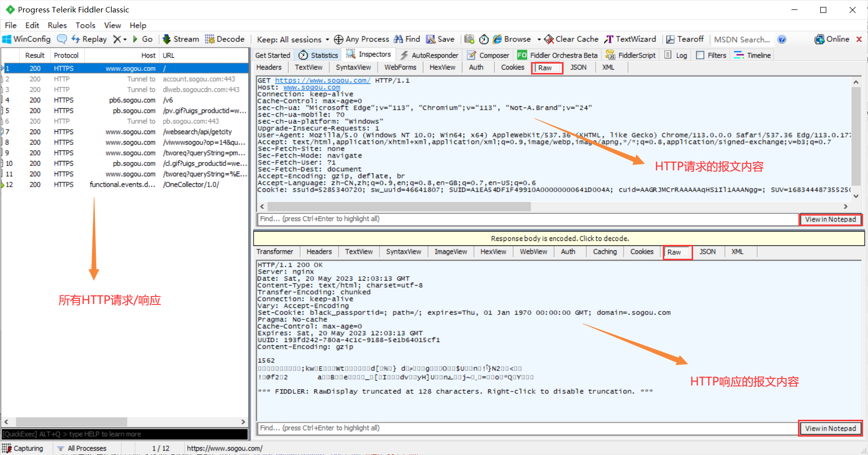The width and height of the screenshot is (868, 455).
Task: Select session 7 /websearch/api/getcity
Action: [124, 132]
